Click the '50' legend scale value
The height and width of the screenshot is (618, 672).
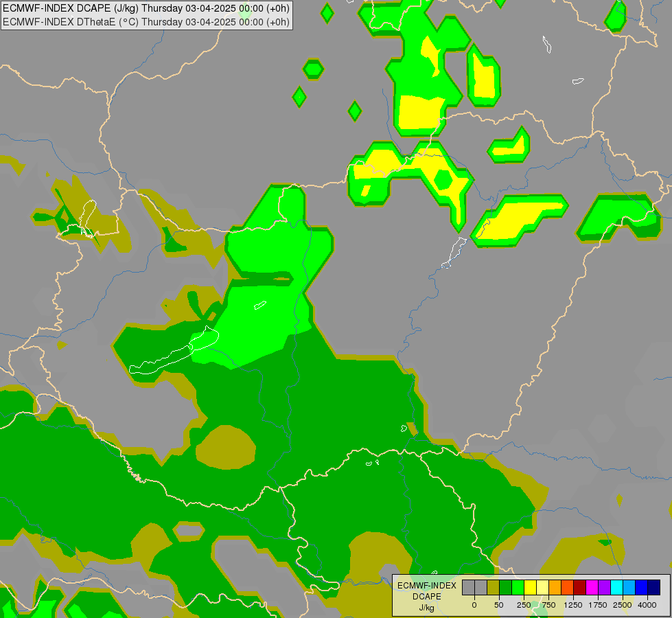(x=499, y=605)
